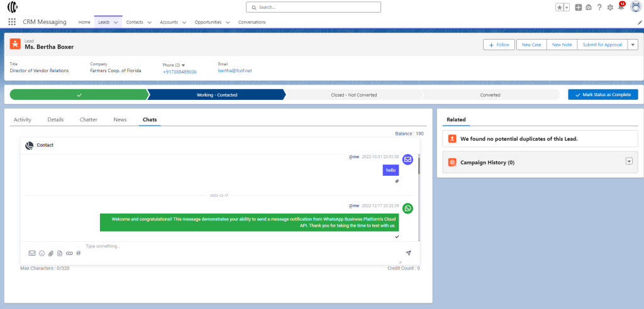This screenshot has width=644, height=309.
Task: Click the paperclip attachment icon
Action: tap(51, 253)
